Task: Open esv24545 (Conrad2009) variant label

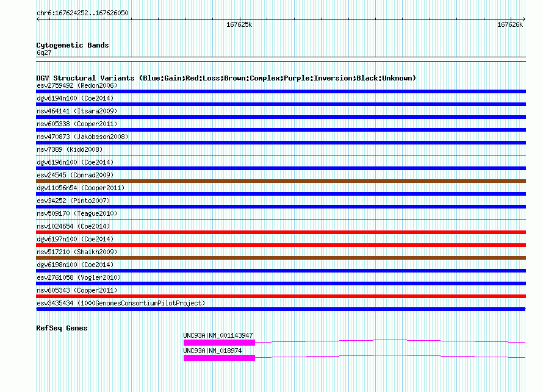Action: tap(75, 175)
